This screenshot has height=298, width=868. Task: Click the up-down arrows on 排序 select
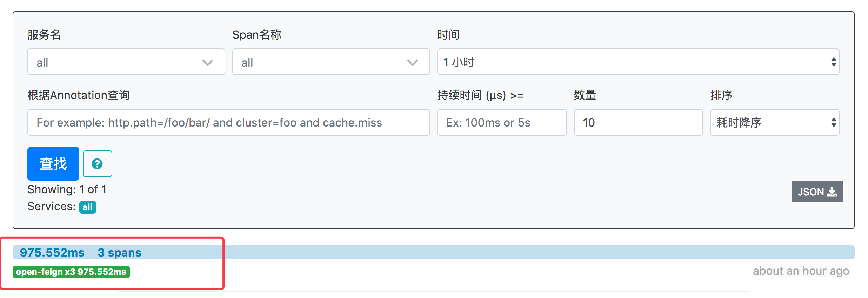[x=834, y=123]
